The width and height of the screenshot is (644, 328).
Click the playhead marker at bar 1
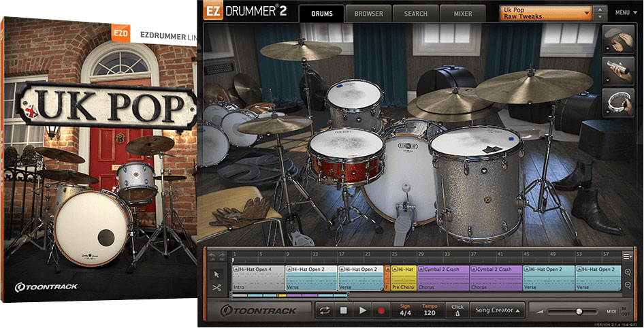tap(233, 260)
